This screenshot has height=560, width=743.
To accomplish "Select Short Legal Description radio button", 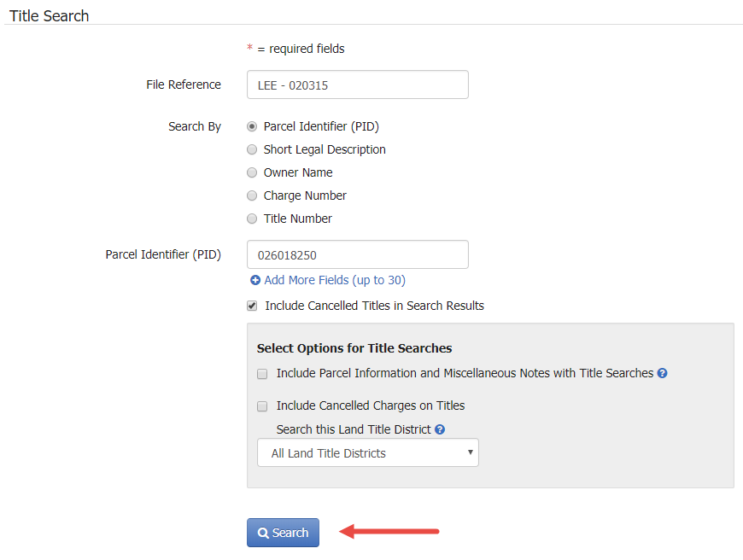I will [252, 149].
